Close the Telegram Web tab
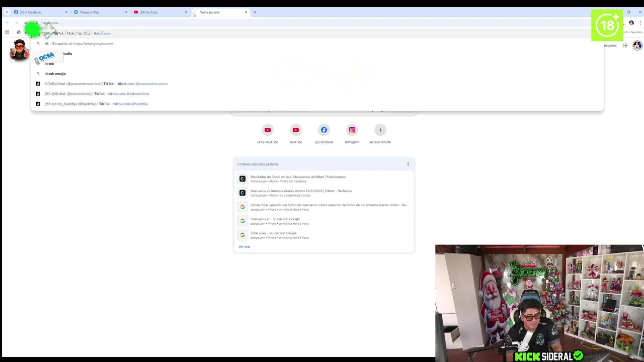The image size is (644, 362). click(x=126, y=12)
